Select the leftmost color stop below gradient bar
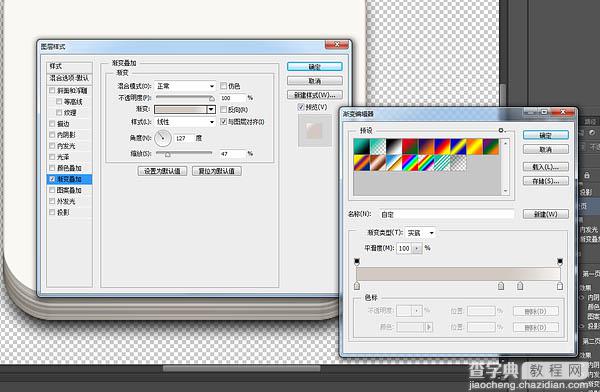Screen dimensions: 600x392 357,286
